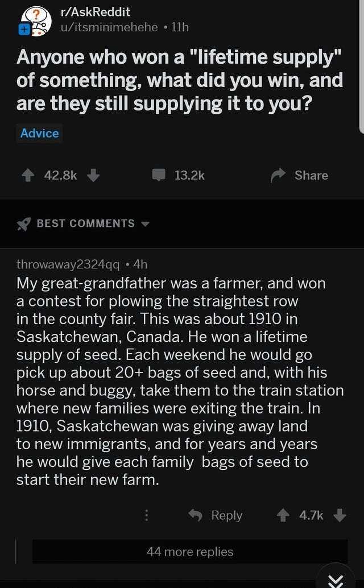Screen dimensions: 364x588
Task: Open the comment's three-dot options menu
Action: (146, 515)
